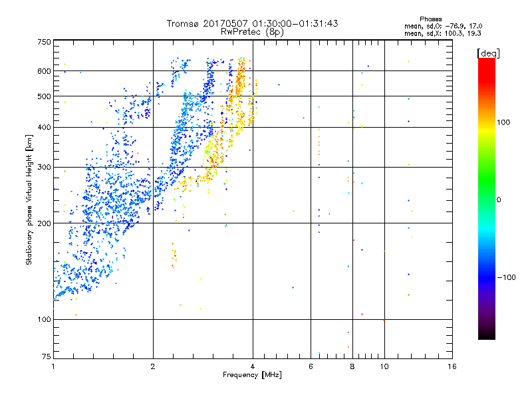The width and height of the screenshot is (532, 399).
Task: Click the phase colorbar gradient
Action: [487, 198]
